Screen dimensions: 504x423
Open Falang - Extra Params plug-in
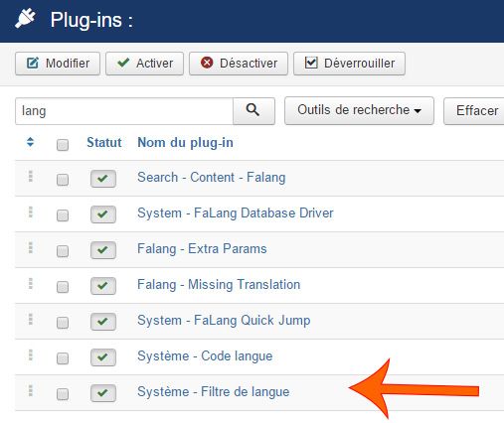pos(202,249)
